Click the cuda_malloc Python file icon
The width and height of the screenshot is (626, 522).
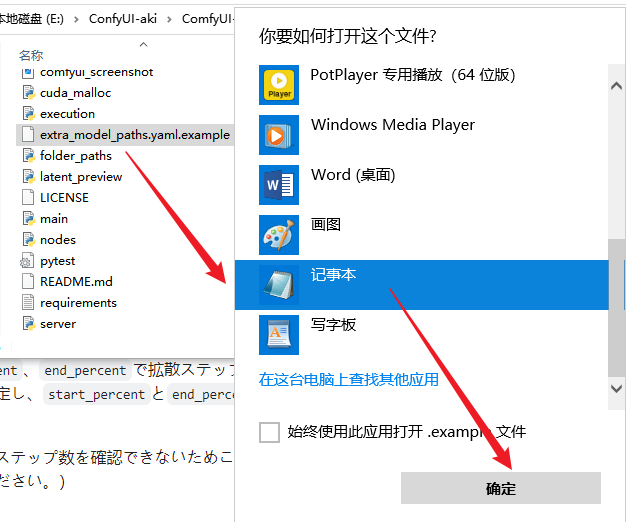pyautogui.click(x=28, y=93)
